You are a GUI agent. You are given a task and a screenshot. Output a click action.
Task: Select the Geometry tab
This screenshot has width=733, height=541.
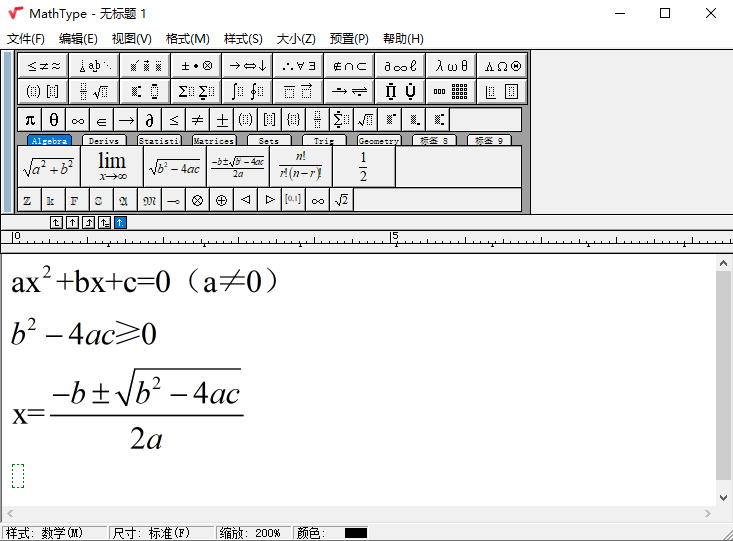point(379,141)
